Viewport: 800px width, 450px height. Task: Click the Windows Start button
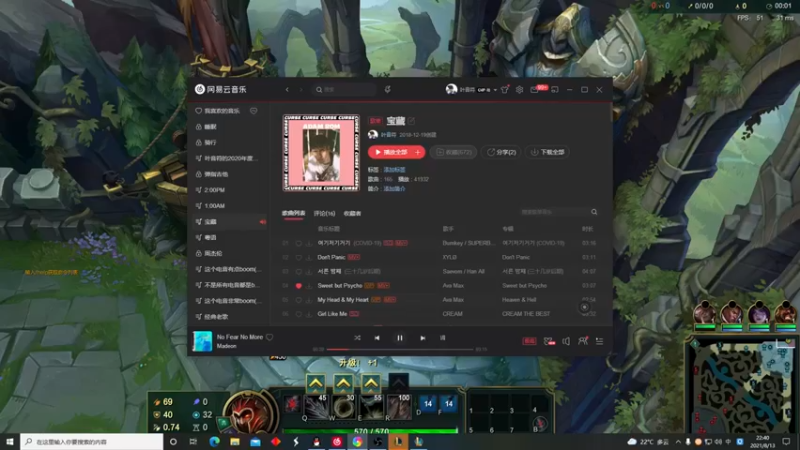pos(10,442)
